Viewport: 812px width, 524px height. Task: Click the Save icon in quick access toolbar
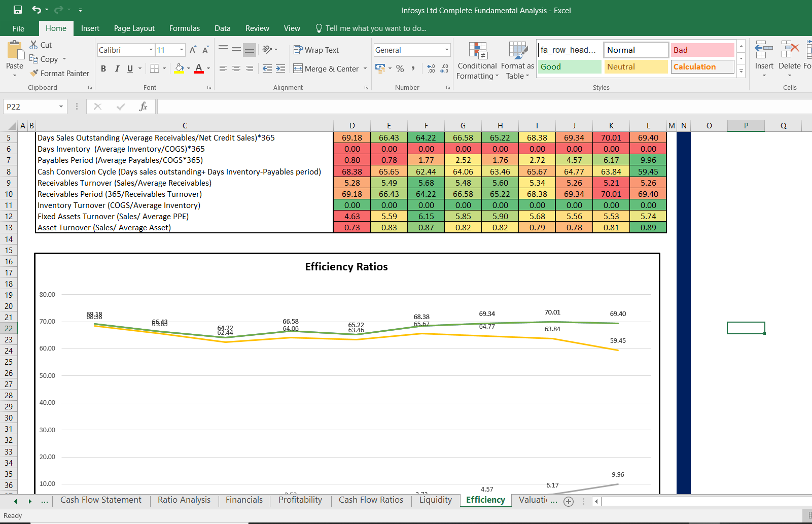(x=18, y=10)
